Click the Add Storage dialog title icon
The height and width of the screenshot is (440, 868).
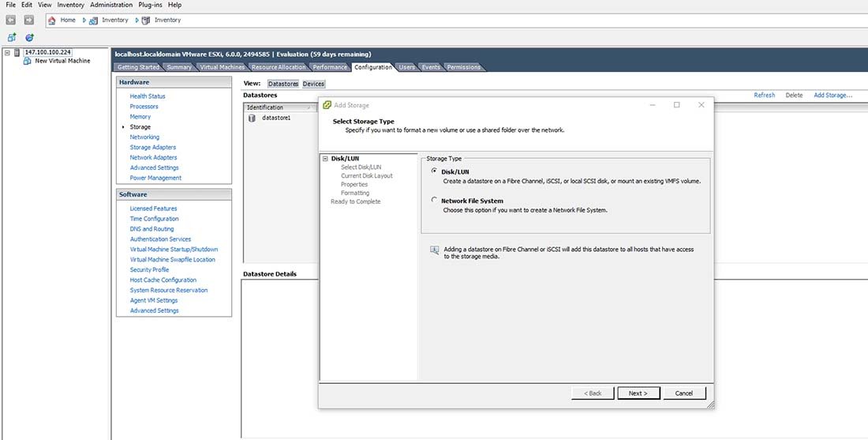(x=327, y=105)
